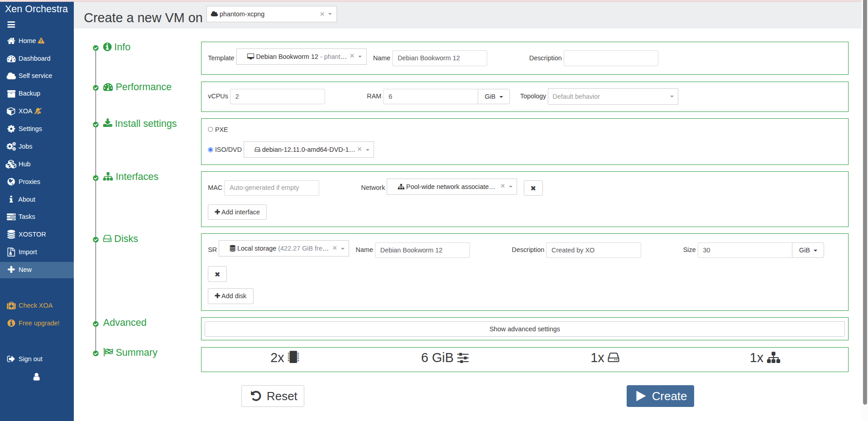The image size is (868, 421).
Task: Delete the disk using X button
Action: (217, 274)
